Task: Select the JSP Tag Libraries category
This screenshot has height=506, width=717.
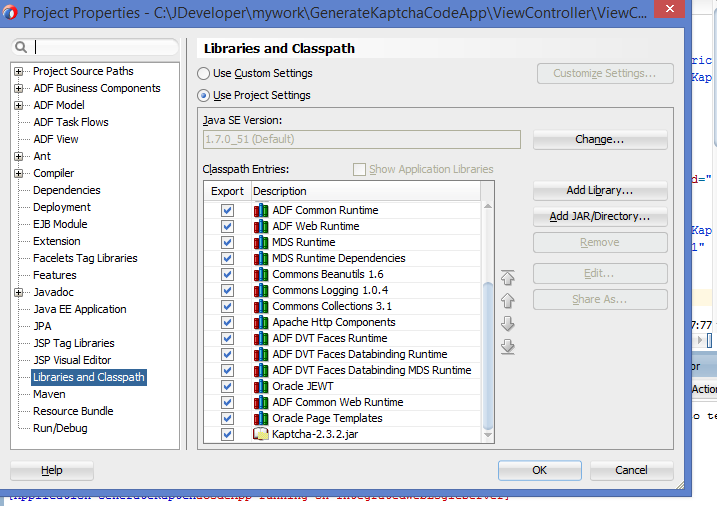Action: [x=74, y=343]
